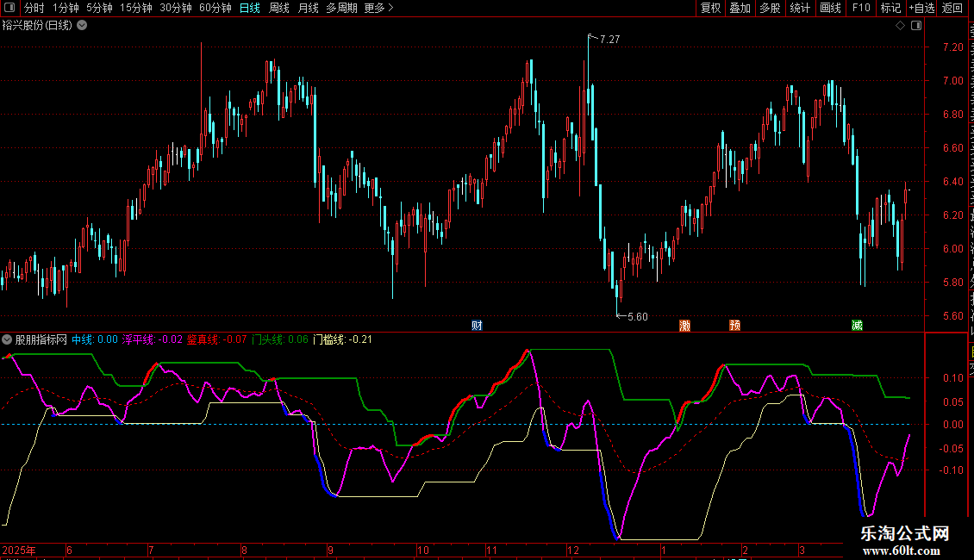Click the small icon left of 分时
974x560 pixels.
[10, 9]
